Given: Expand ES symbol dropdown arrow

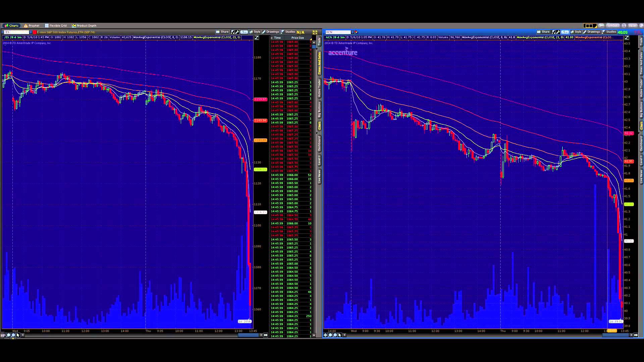Looking at the screenshot, I should 31,32.
